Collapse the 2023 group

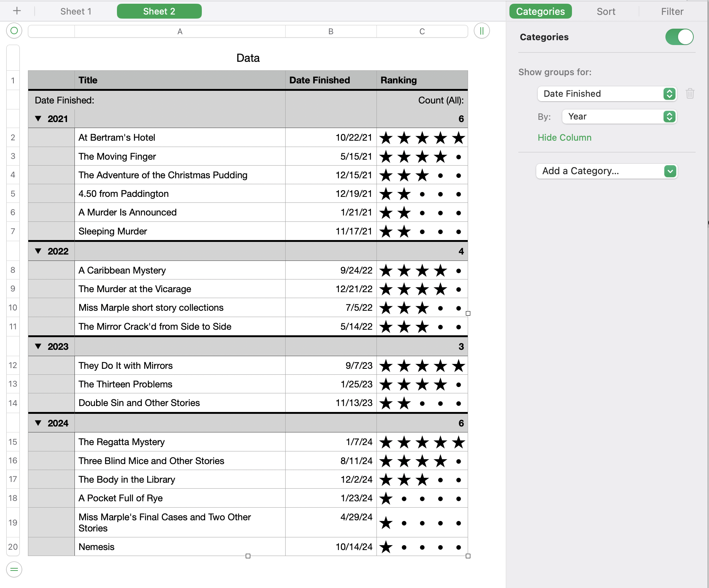(x=38, y=346)
